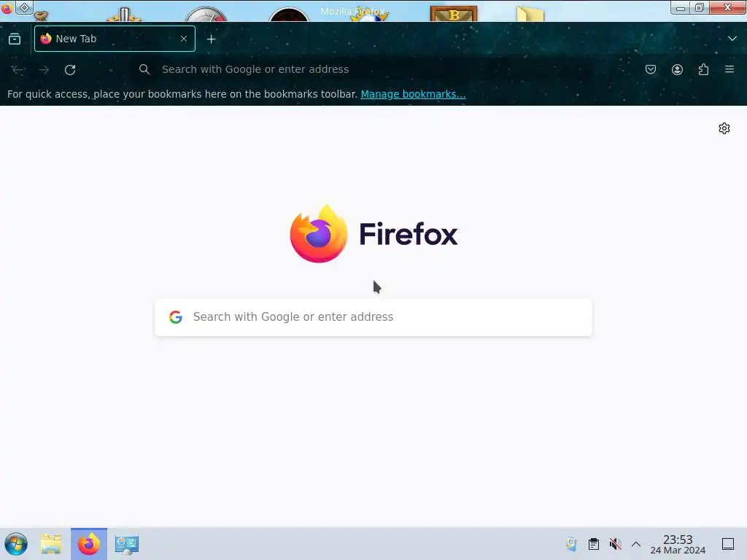Screen dimensions: 747x560
Task: Open the Firefox window menu icon
Action: point(7,8)
